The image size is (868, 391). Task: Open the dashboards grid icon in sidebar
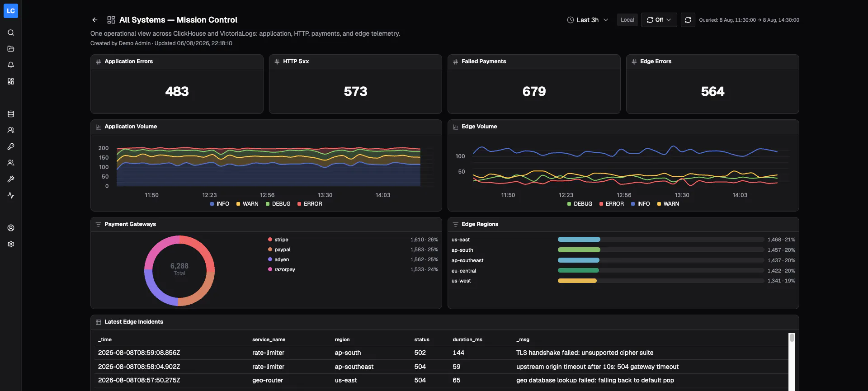click(x=11, y=81)
